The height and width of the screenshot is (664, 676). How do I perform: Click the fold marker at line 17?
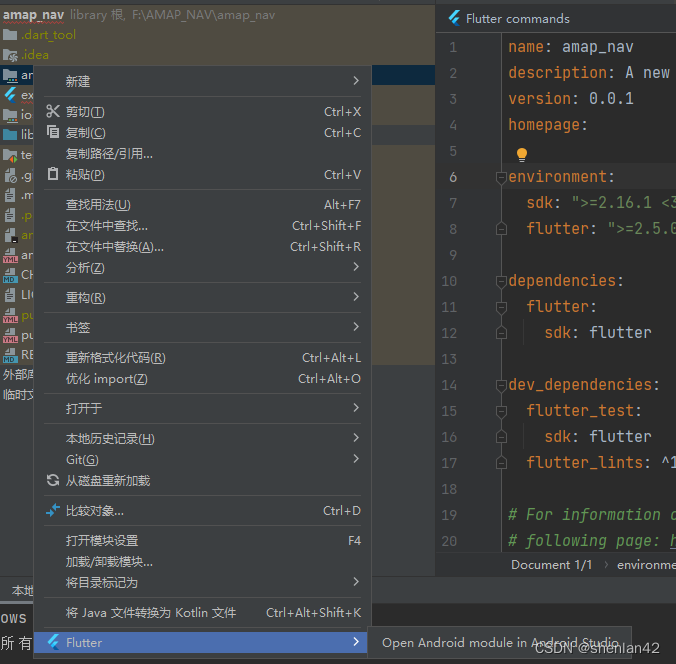[501, 463]
